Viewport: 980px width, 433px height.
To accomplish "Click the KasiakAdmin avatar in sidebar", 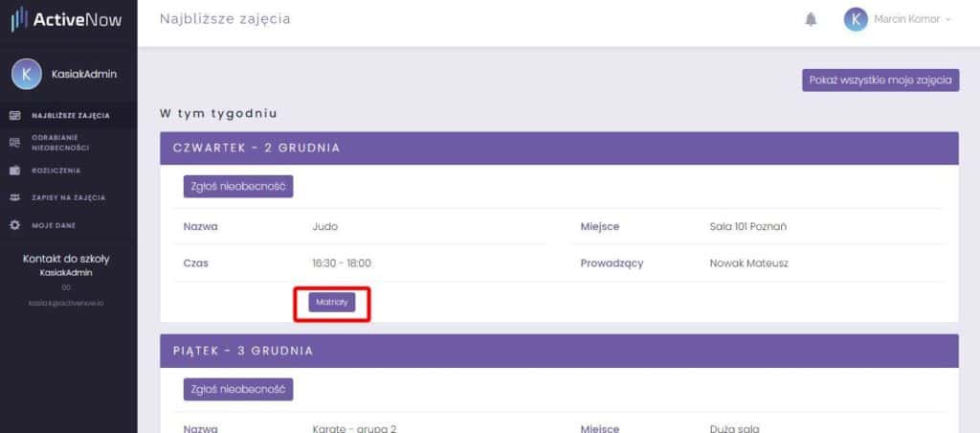I will pyautogui.click(x=26, y=75).
